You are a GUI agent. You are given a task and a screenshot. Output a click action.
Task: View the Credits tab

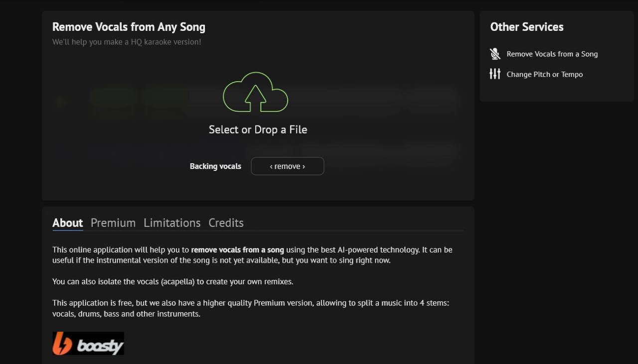pyautogui.click(x=226, y=223)
